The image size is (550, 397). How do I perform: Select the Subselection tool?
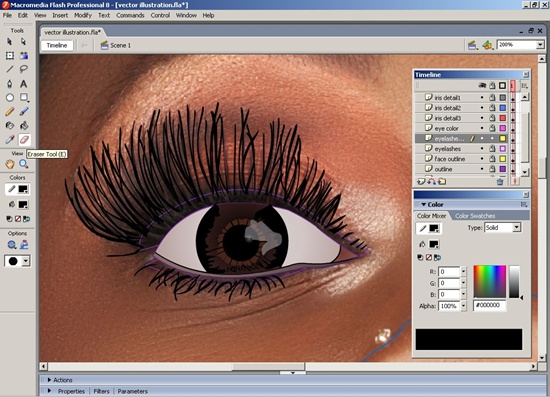[x=24, y=42]
